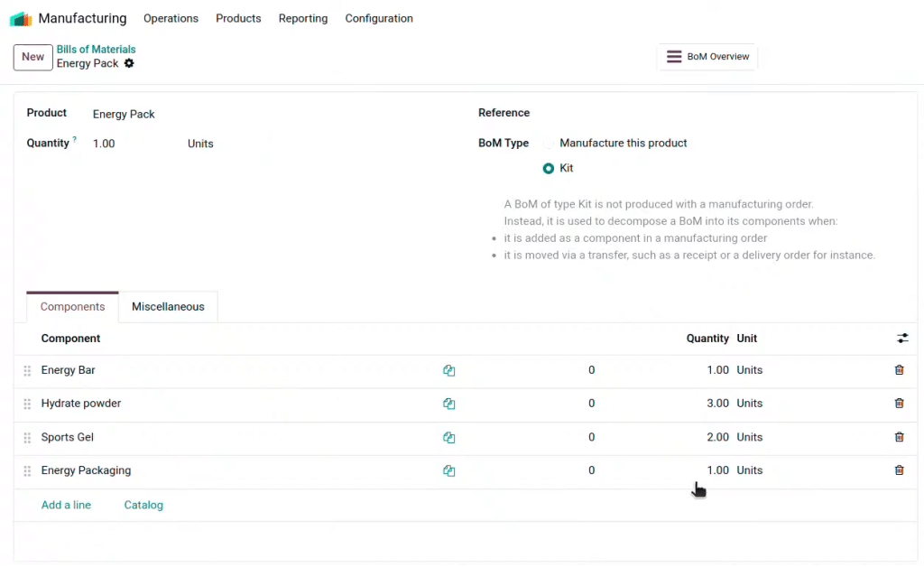Click the copy icon on Sports Gel row

448,437
